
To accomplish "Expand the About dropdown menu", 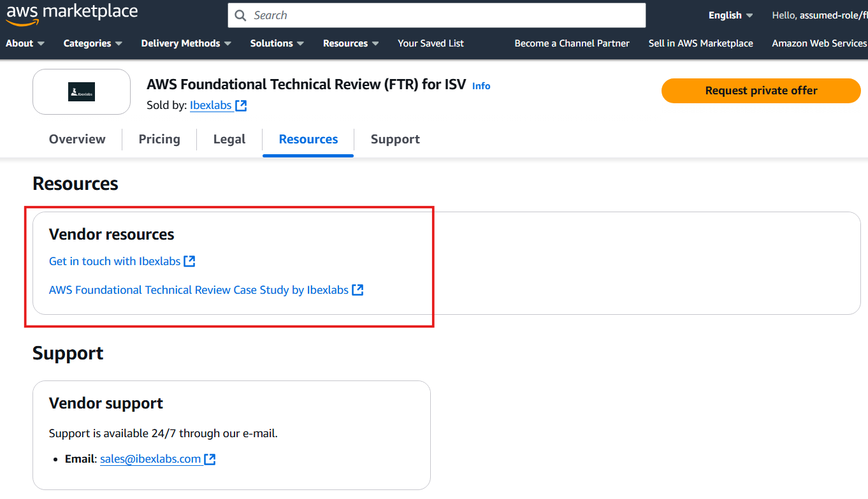I will [25, 43].
